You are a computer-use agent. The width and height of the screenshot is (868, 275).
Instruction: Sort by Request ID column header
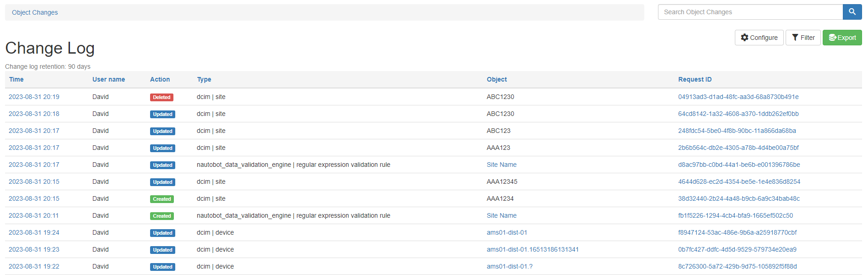point(695,79)
